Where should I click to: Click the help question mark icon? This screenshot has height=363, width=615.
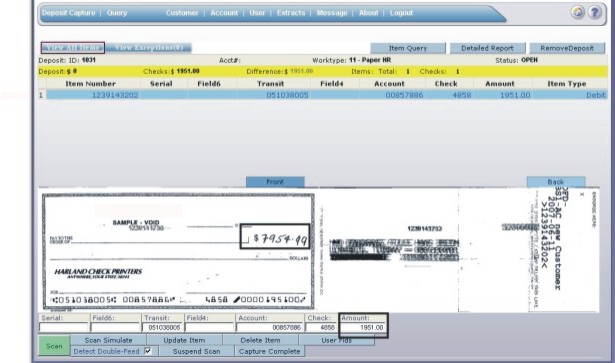[x=595, y=13]
